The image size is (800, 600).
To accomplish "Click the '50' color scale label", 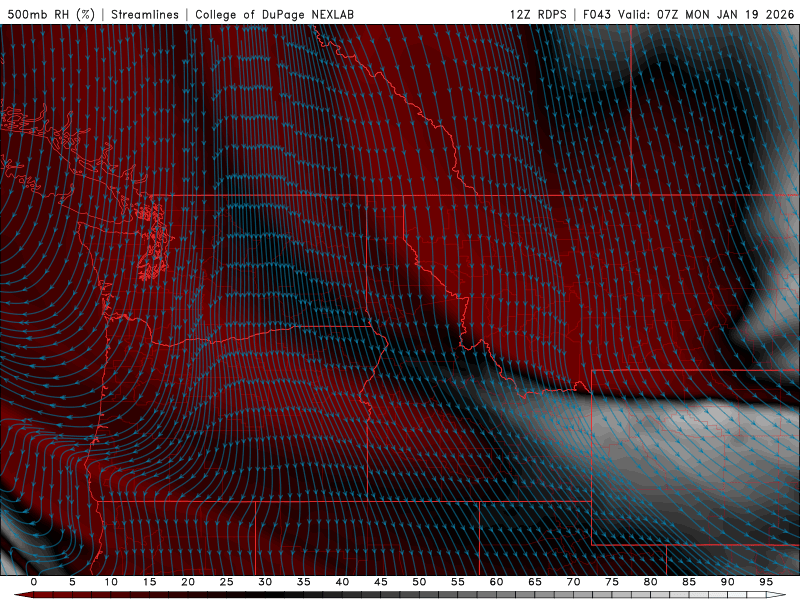I will pyautogui.click(x=419, y=582).
